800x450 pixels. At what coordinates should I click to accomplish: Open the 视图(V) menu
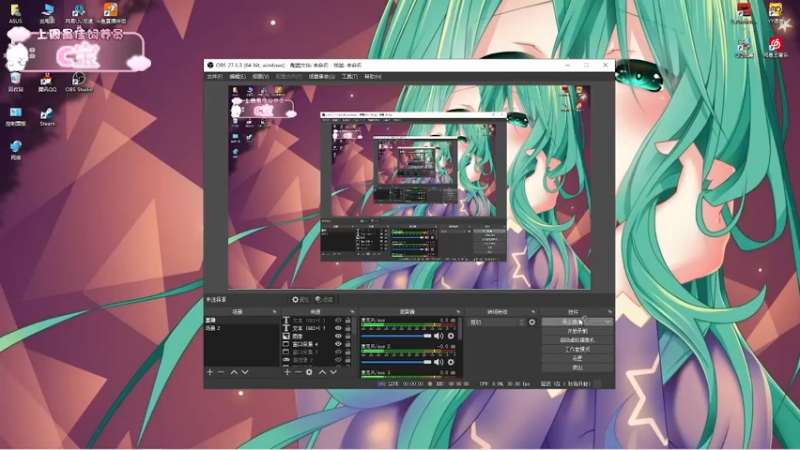click(260, 77)
